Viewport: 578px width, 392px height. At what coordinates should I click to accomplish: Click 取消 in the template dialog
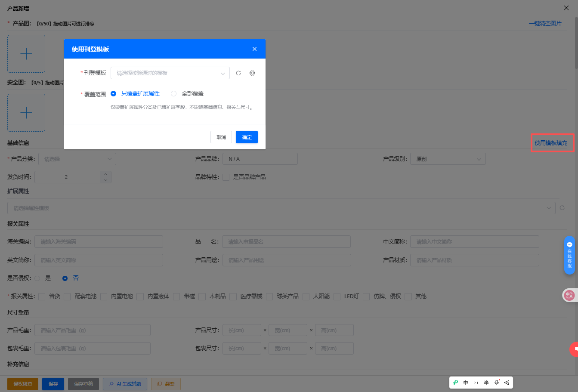[x=221, y=137]
